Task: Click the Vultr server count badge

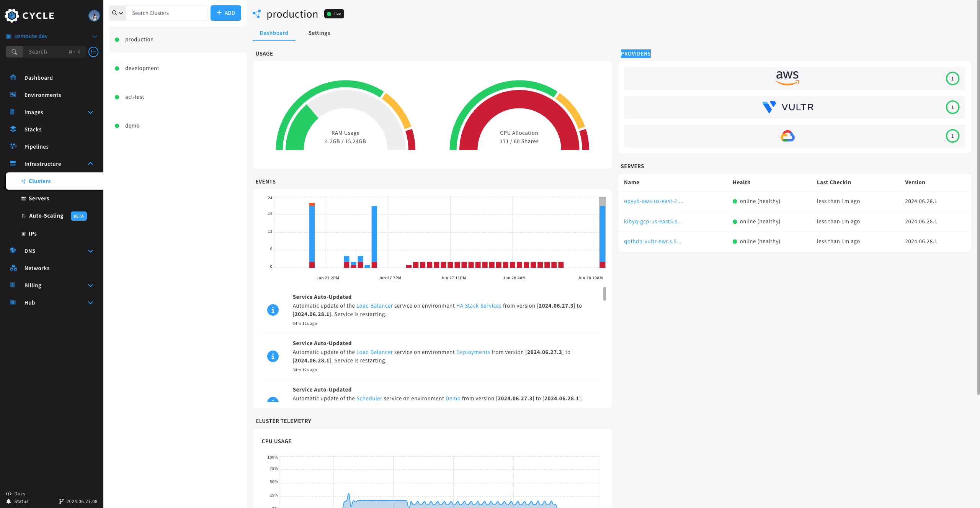Action: [952, 107]
